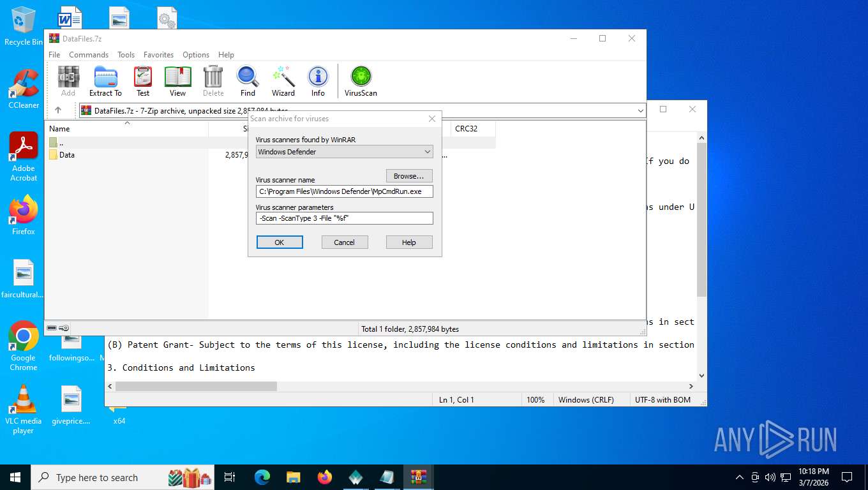Open the Windows Start button
868x490 pixels.
pyautogui.click(x=15, y=477)
